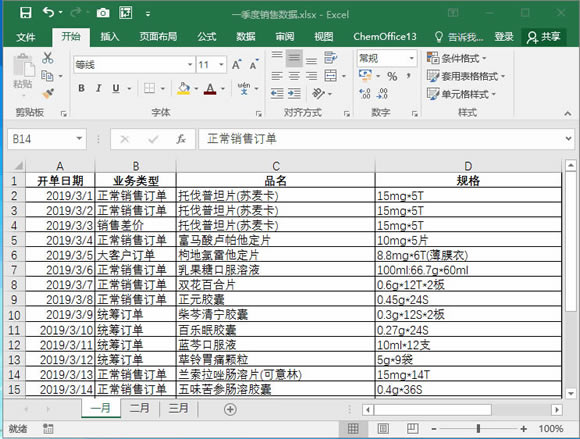Switch to the 公式 ribbon tab
The height and width of the screenshot is (439, 580).
[x=206, y=37]
